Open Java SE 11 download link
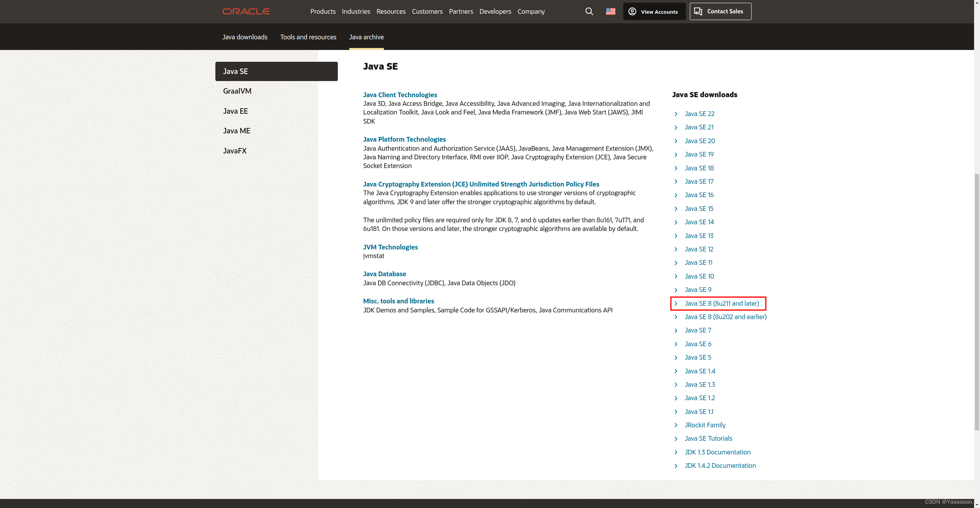The width and height of the screenshot is (980, 508). [x=698, y=262]
